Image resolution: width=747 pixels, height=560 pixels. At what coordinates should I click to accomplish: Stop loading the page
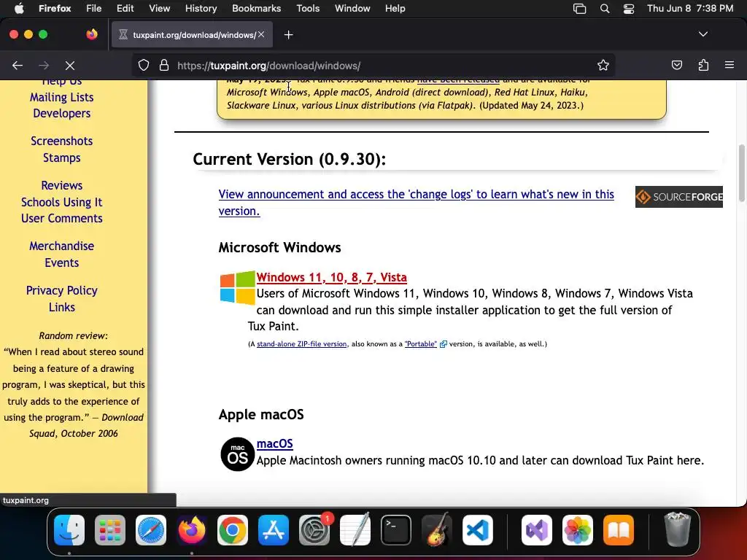coord(69,66)
